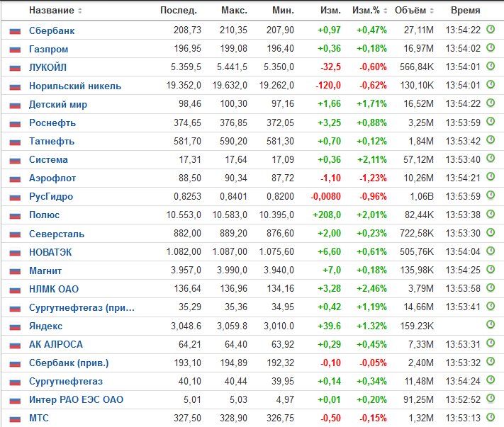Select the percent change -1,23%
Image resolution: width=504 pixels, height=427 pixels.
pos(373,178)
